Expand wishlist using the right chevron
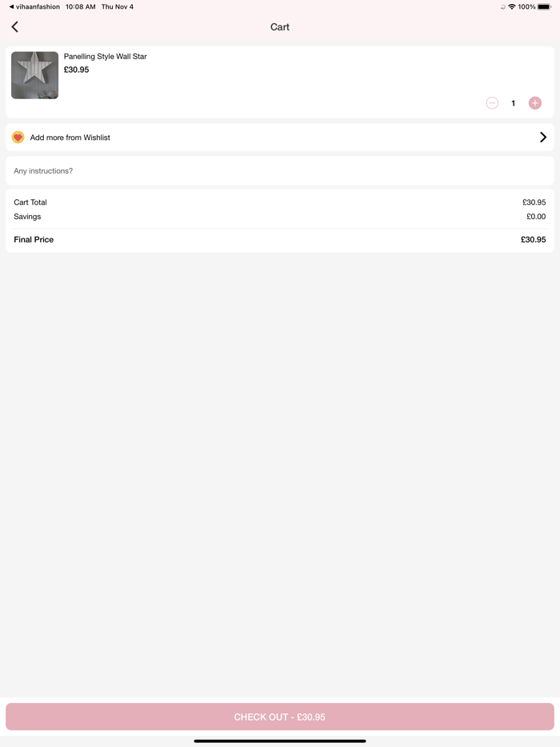This screenshot has width=560, height=747. pos(543,138)
